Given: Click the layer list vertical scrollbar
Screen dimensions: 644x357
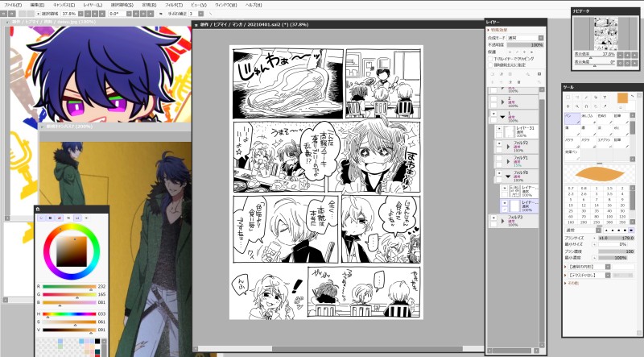Looking at the screenshot, I should click(542, 218).
